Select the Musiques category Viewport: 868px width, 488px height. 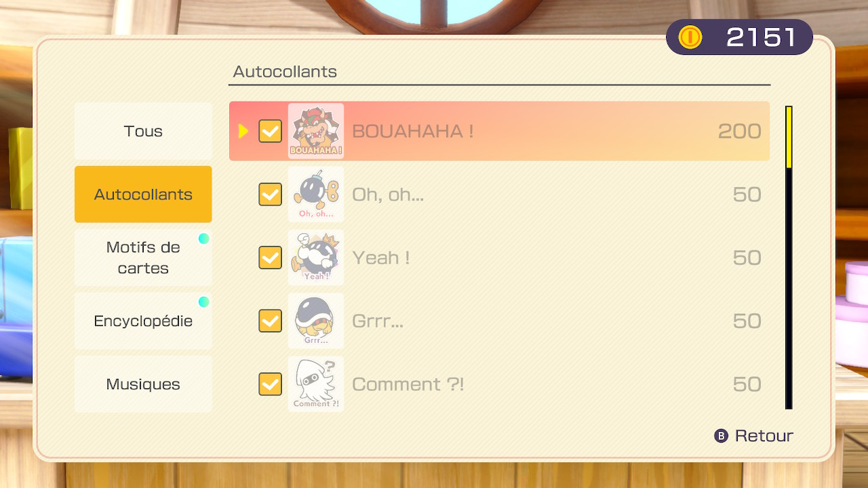click(x=143, y=384)
